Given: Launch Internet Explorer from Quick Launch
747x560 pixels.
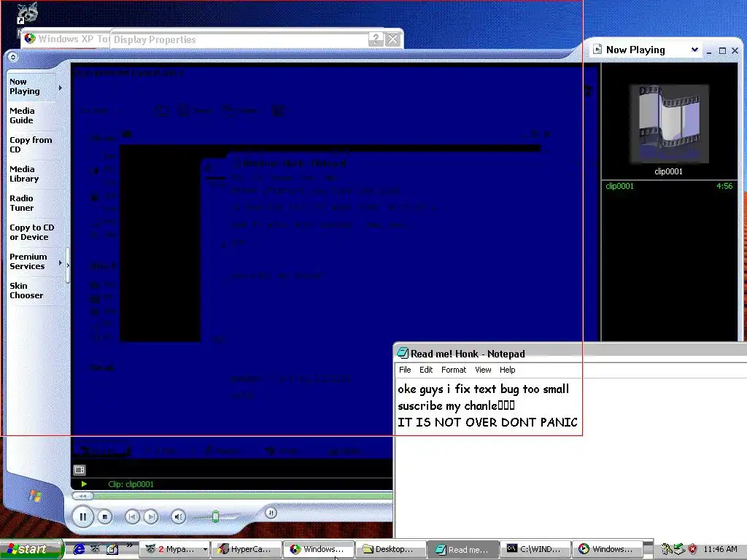Looking at the screenshot, I should (79, 549).
